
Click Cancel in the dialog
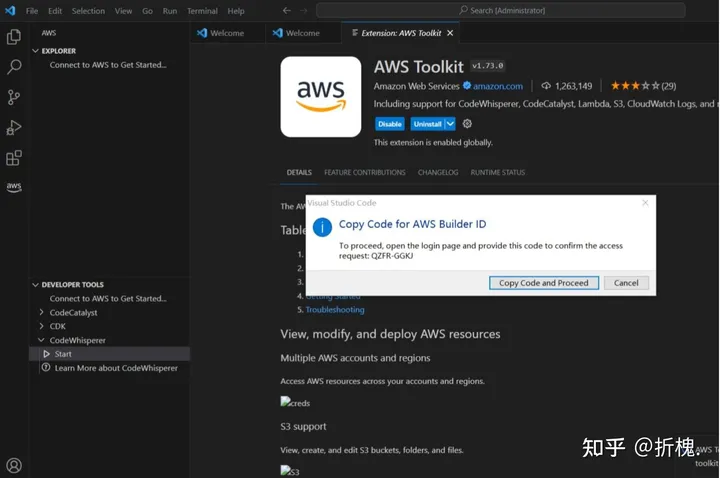point(626,283)
